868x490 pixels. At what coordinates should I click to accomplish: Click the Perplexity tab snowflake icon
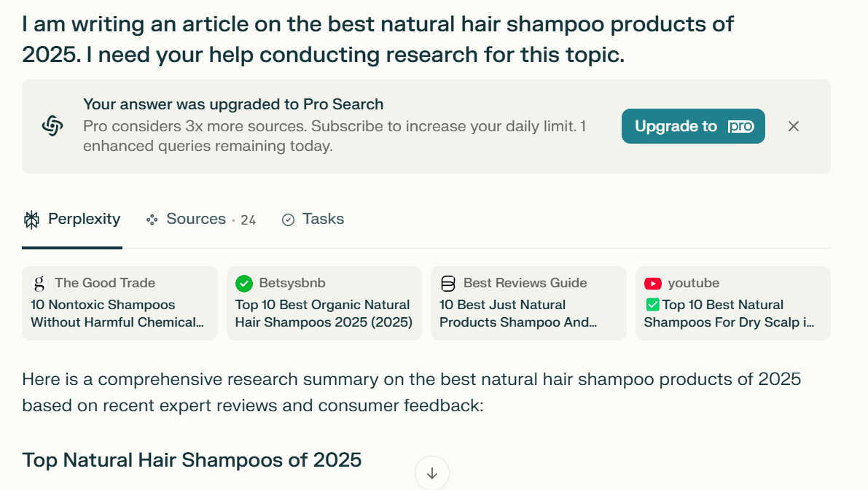click(31, 219)
